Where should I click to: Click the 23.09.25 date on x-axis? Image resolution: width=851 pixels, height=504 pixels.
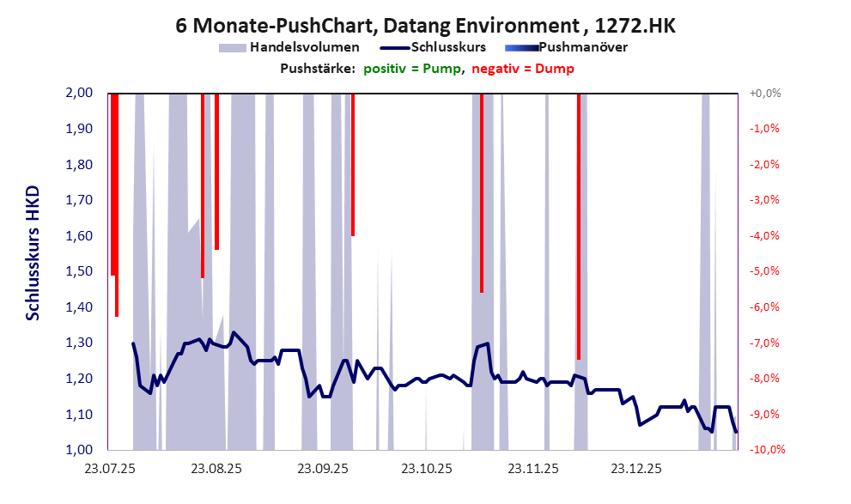[322, 470]
